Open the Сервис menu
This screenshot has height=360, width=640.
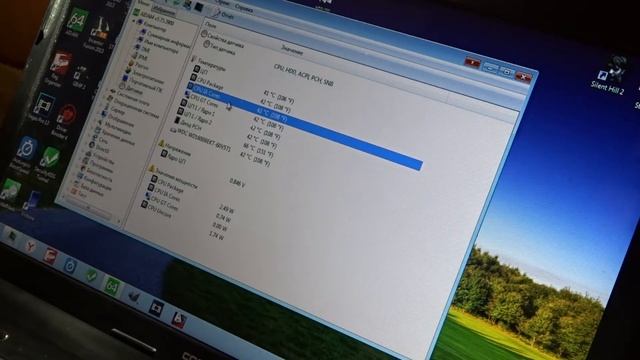[222, 2]
